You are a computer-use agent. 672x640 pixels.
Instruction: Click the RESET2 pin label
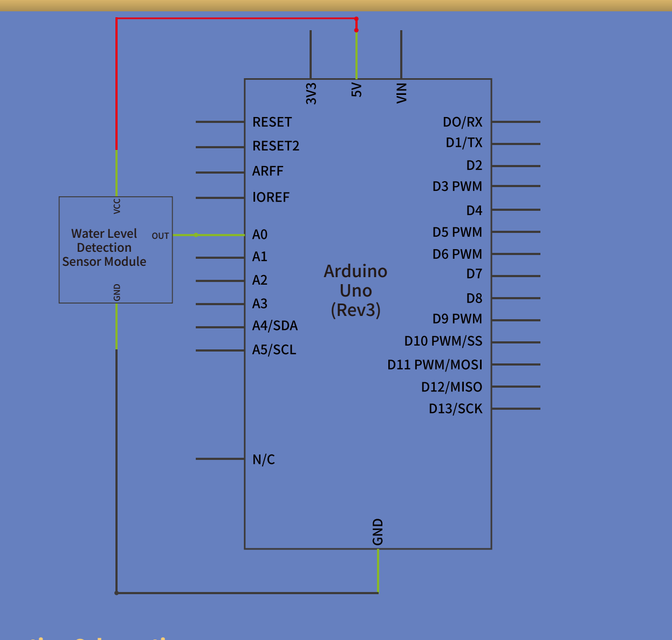[276, 146]
